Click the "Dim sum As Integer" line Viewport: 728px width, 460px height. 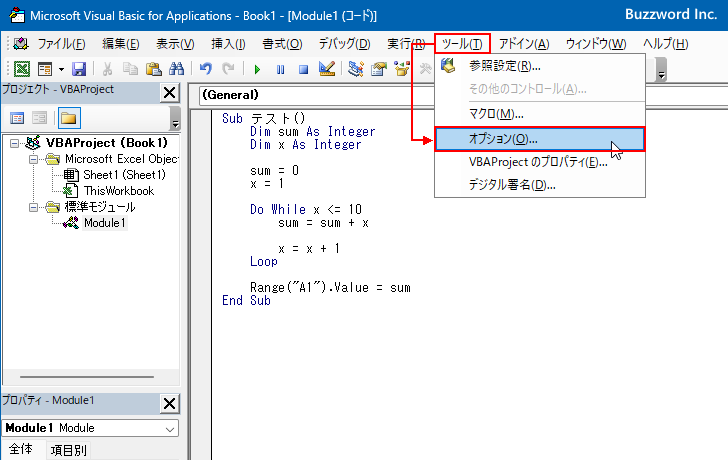(312, 132)
